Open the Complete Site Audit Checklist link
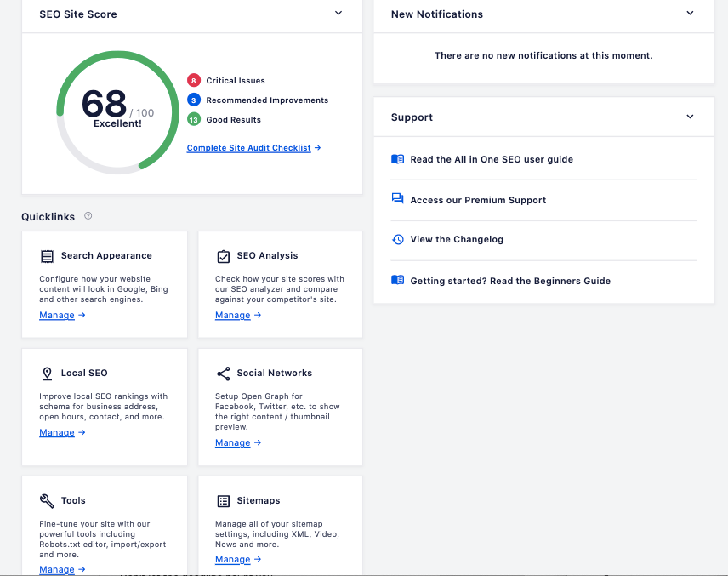This screenshot has height=576, width=728. coord(249,148)
